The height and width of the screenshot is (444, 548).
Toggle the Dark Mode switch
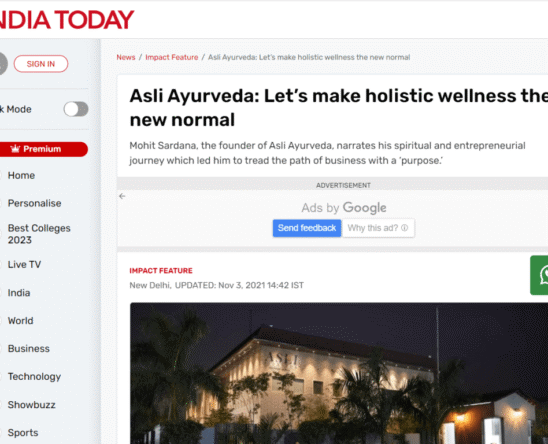76,109
